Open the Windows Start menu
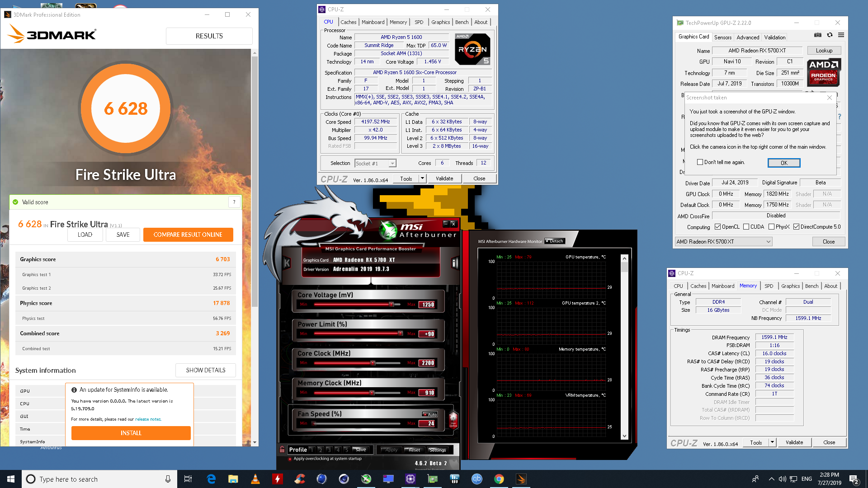 pyautogui.click(x=11, y=479)
